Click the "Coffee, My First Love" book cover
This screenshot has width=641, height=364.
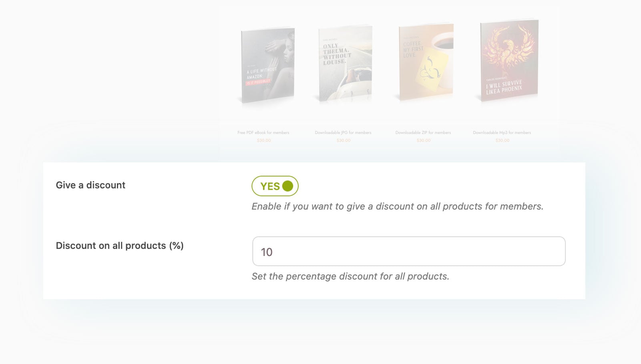pyautogui.click(x=426, y=62)
